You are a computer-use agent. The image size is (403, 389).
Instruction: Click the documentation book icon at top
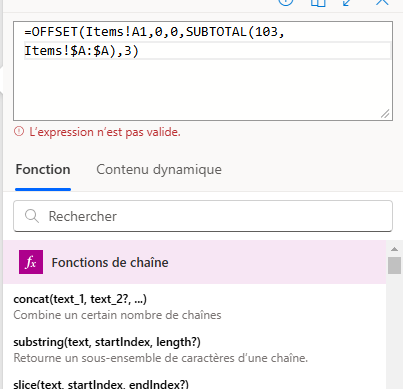[318, 2]
